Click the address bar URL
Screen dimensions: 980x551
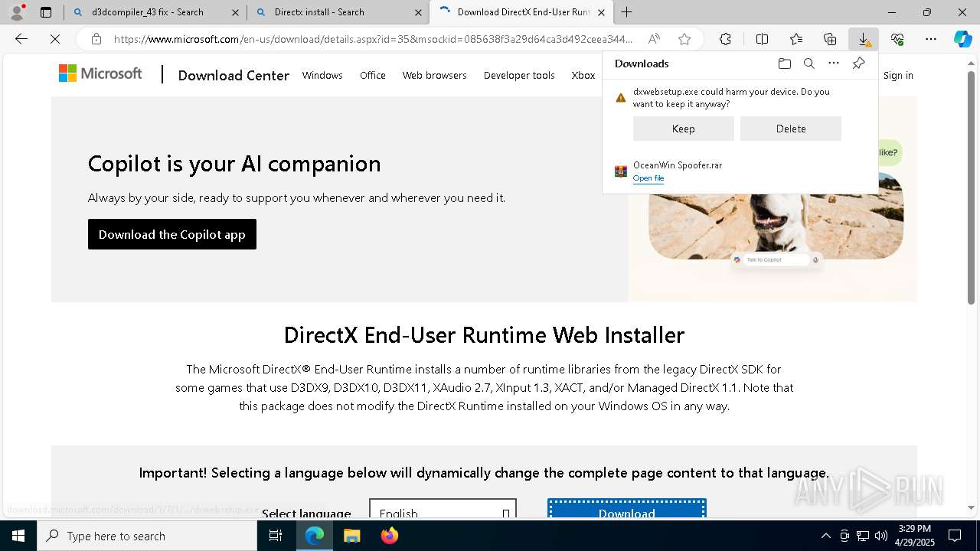[x=373, y=39]
